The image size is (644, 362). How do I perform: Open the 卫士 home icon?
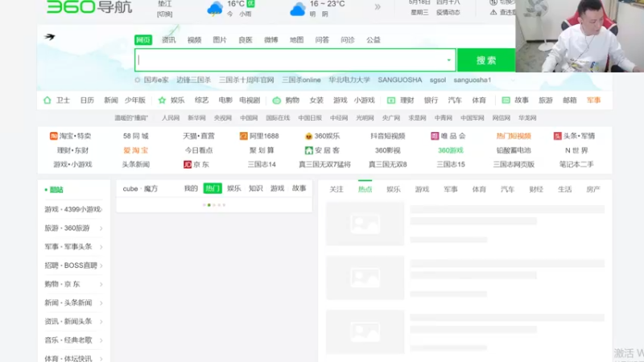pos(47,100)
